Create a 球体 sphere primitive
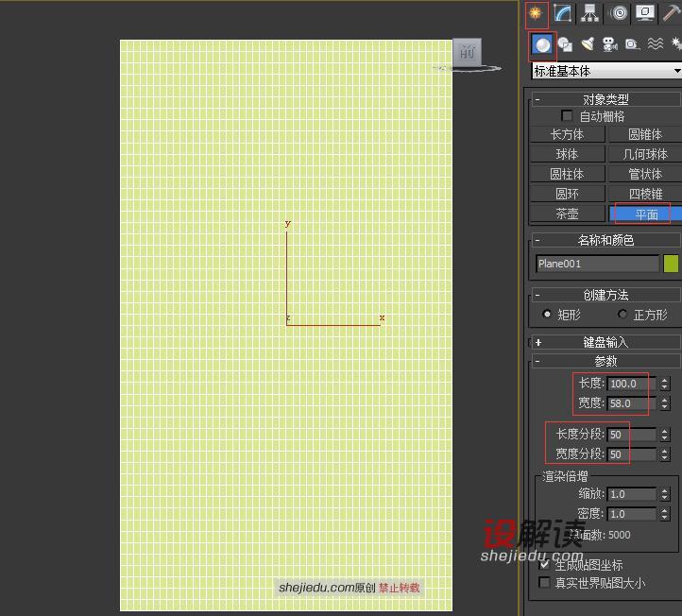682x616 pixels. click(x=567, y=154)
